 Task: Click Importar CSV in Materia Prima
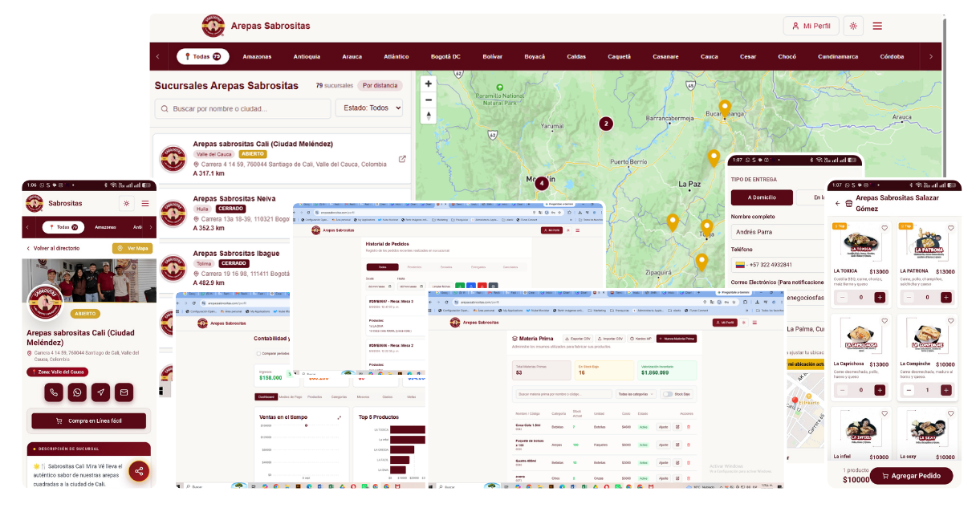[x=609, y=339]
